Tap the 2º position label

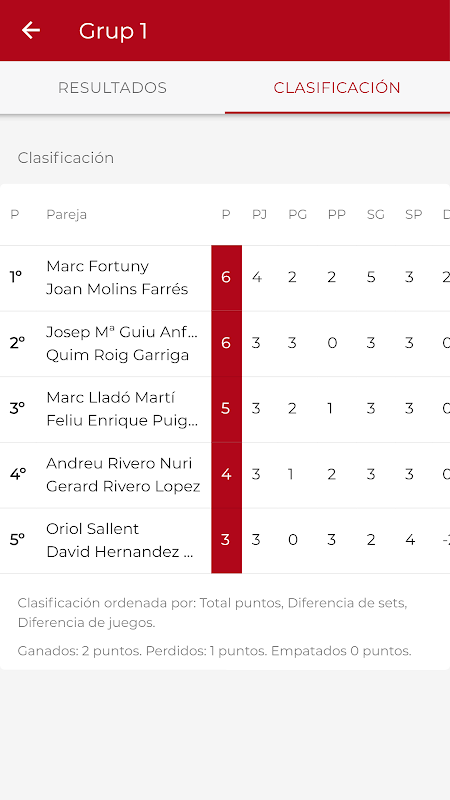(x=17, y=343)
